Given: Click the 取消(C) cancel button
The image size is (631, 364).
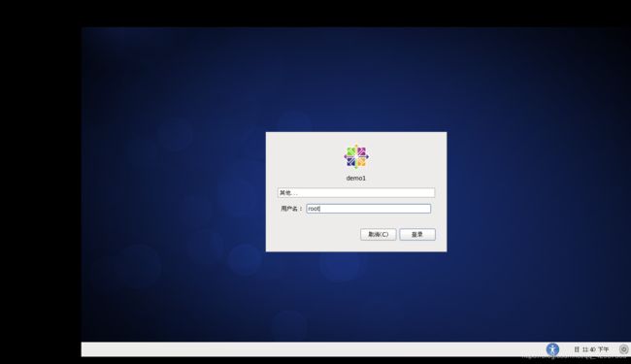Looking at the screenshot, I should tap(379, 235).
